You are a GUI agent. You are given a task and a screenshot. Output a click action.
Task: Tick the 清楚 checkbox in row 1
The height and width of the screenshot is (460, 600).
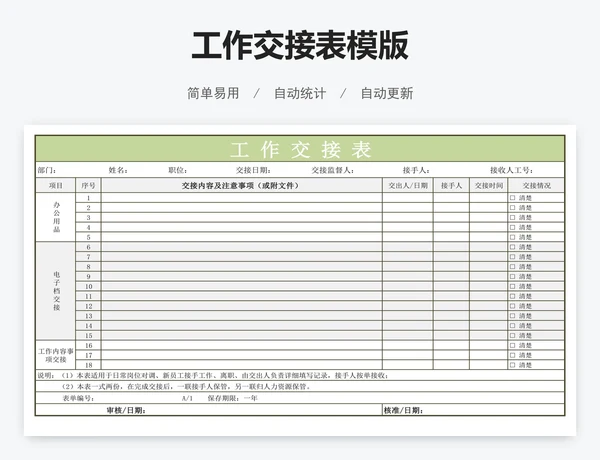coord(512,198)
